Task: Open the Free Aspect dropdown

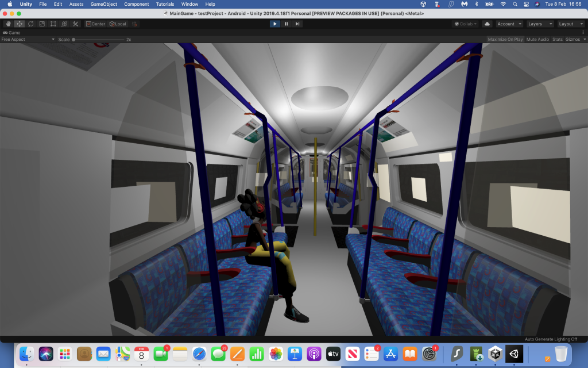Action: point(28,40)
